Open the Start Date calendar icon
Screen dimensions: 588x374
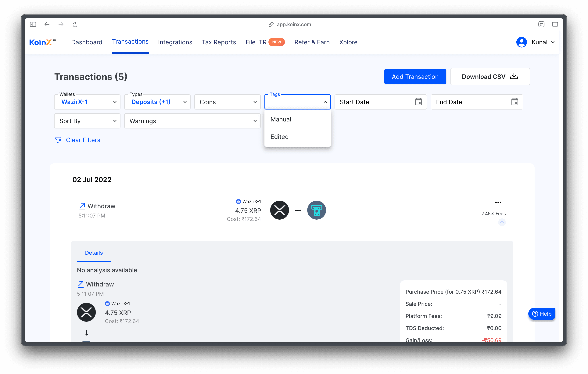(418, 102)
